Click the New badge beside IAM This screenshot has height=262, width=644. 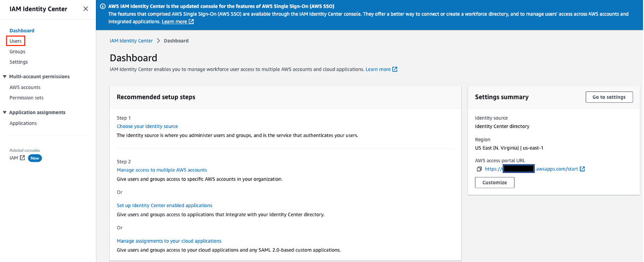coord(35,158)
